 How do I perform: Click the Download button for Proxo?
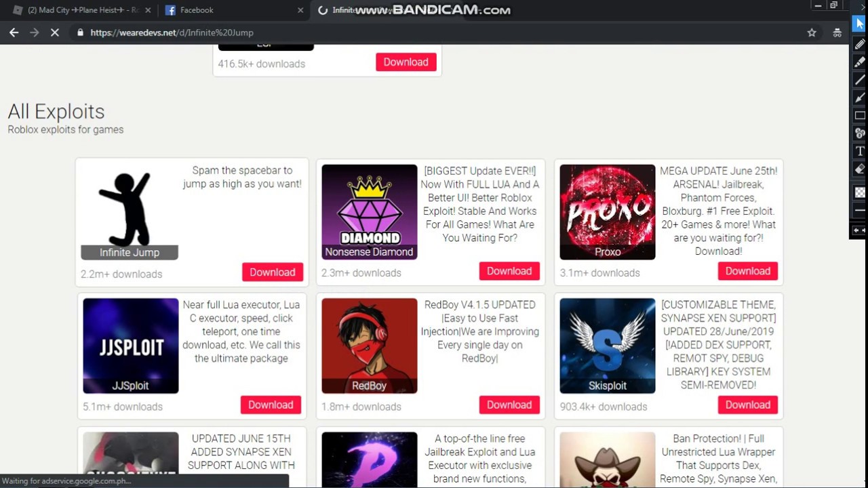click(x=748, y=271)
